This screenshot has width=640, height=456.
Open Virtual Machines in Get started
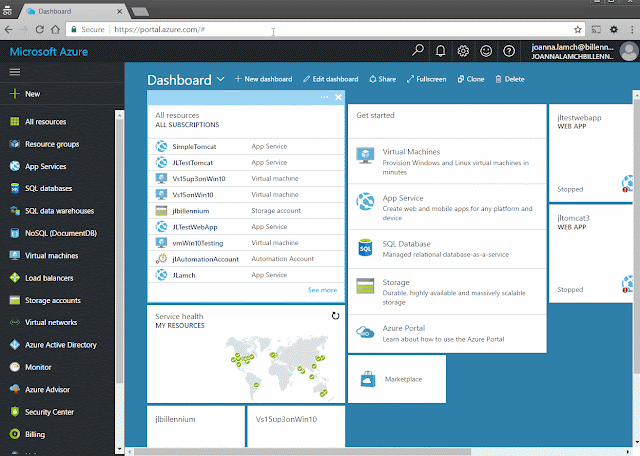pos(447,161)
